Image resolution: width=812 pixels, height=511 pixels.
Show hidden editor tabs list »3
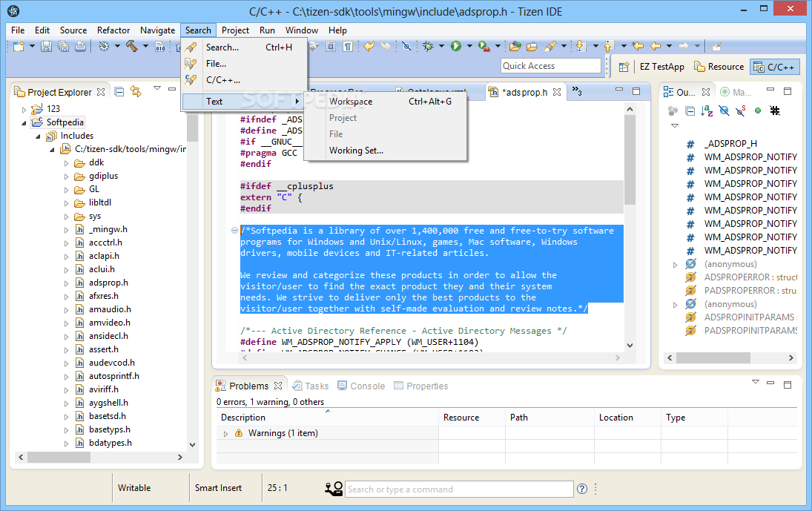tap(577, 91)
